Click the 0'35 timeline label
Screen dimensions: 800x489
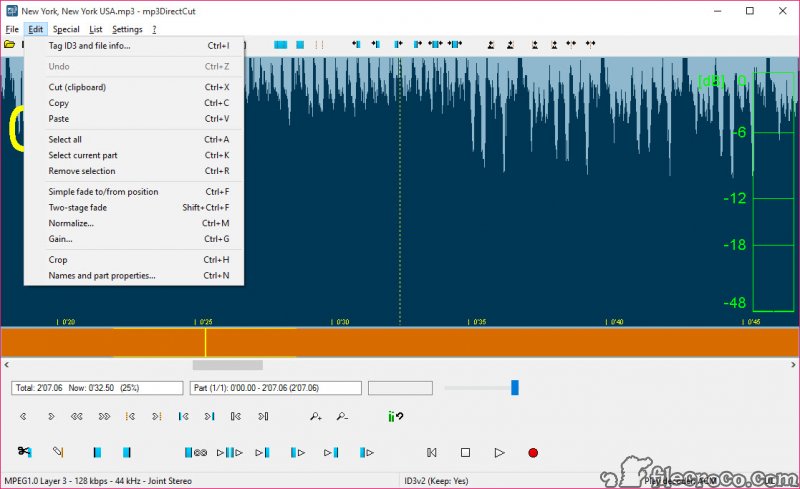coord(479,322)
